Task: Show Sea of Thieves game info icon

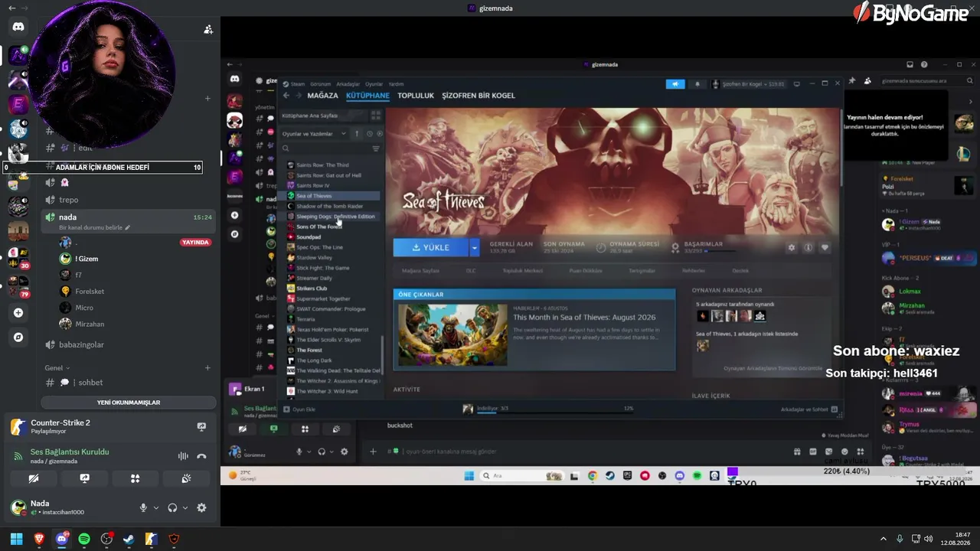Action: coord(808,248)
